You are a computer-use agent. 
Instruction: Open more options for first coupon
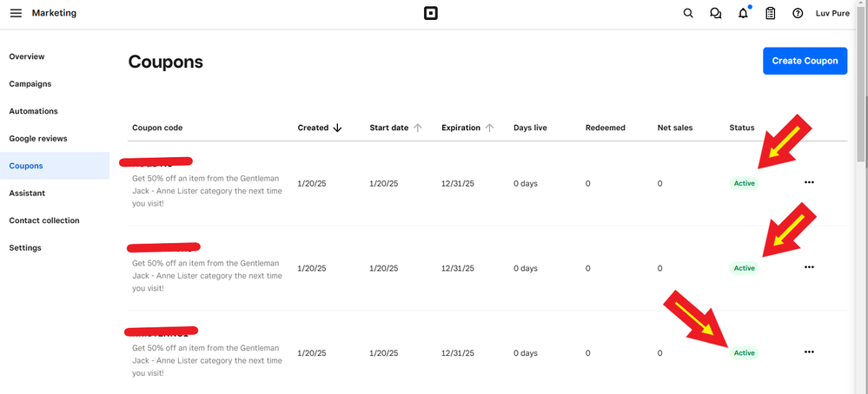pyautogui.click(x=809, y=183)
